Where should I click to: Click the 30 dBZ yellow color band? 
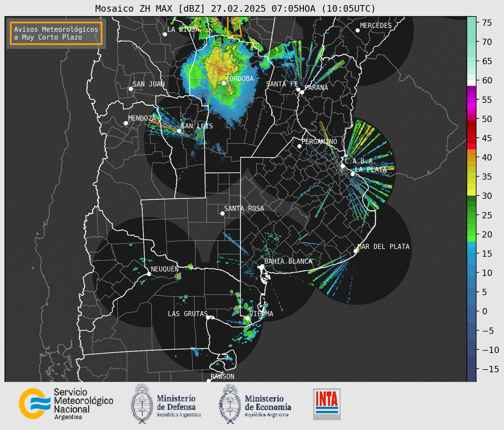[x=471, y=193]
